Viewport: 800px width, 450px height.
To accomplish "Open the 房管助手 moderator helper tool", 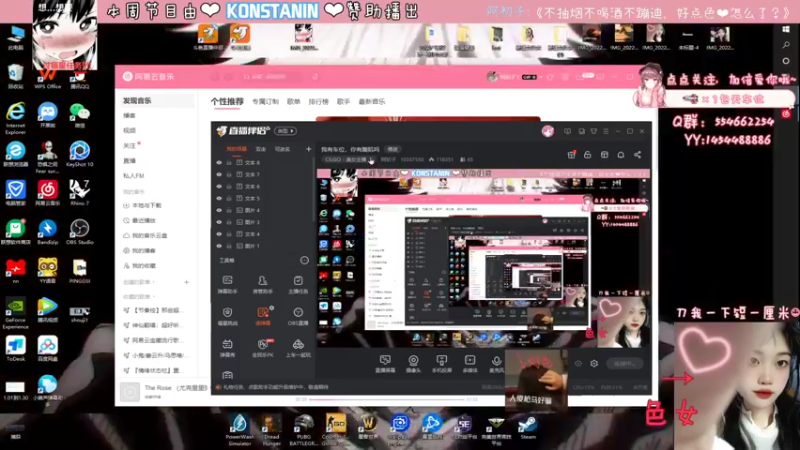I will 262,284.
